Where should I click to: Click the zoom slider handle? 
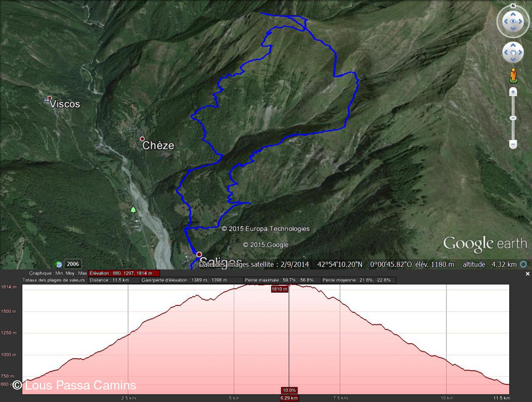pos(513,118)
